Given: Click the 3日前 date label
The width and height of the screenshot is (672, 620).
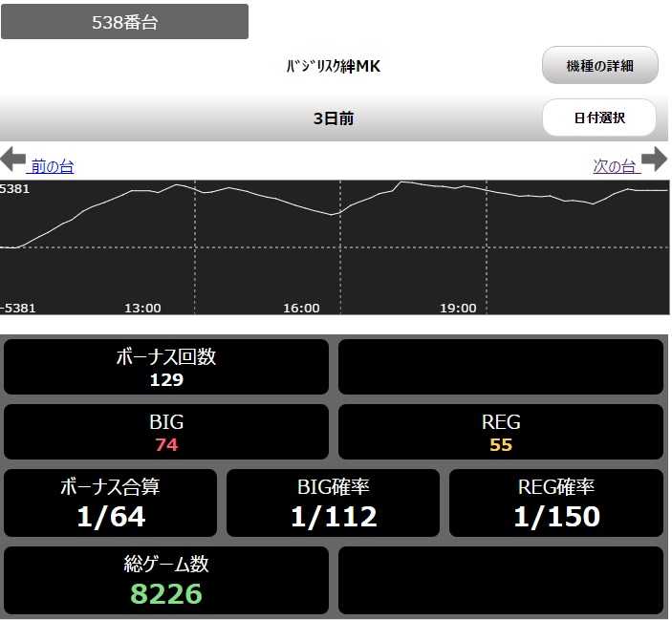Looking at the screenshot, I should click(x=334, y=118).
